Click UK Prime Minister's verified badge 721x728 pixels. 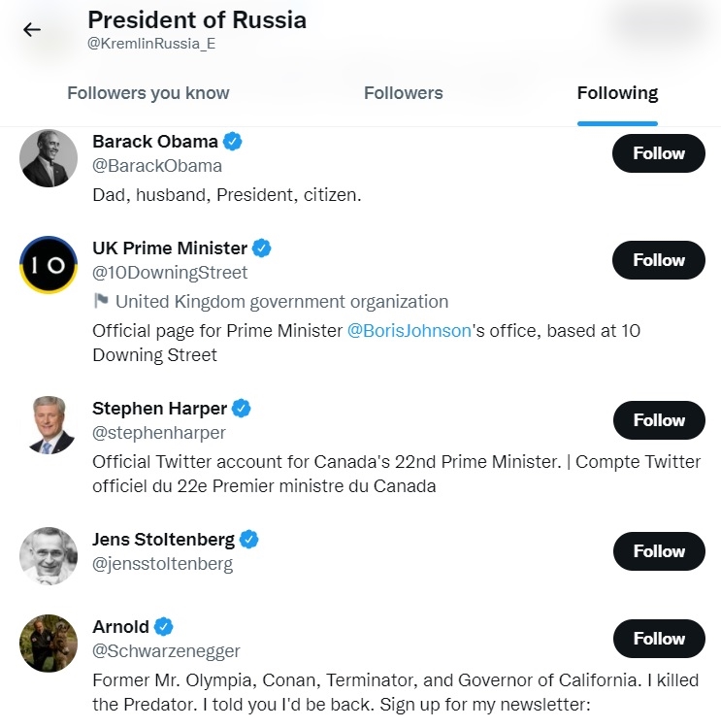(x=262, y=248)
